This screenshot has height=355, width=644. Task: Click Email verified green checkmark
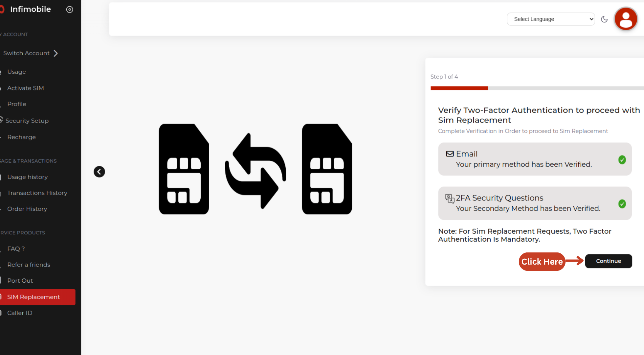click(622, 160)
